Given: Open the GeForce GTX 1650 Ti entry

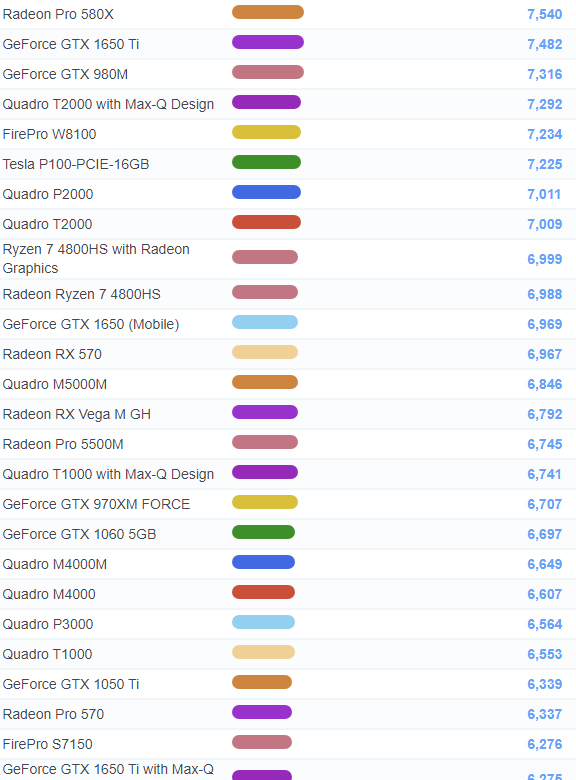Looking at the screenshot, I should coord(71,44).
